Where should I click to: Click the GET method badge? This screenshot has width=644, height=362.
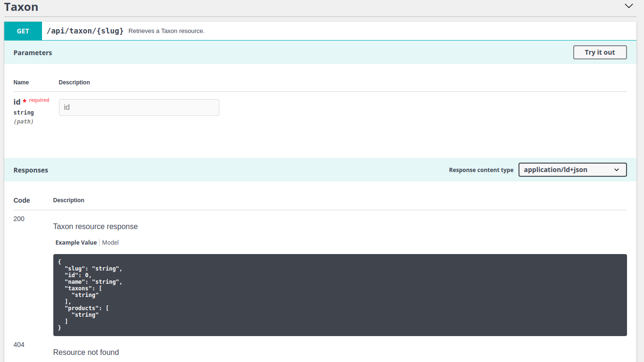click(23, 31)
